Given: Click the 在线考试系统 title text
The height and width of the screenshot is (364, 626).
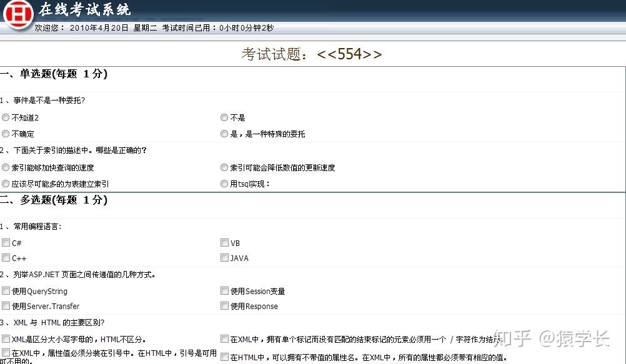Looking at the screenshot, I should [84, 9].
